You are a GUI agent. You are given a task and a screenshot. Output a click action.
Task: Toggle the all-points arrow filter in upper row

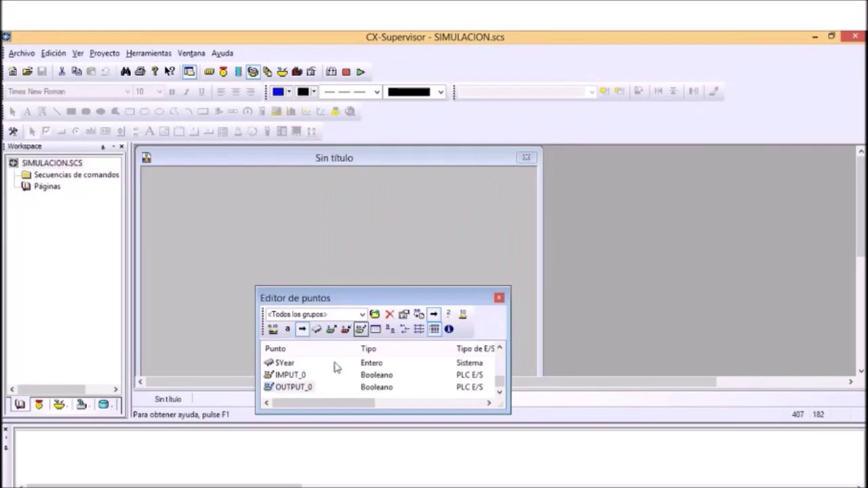(x=434, y=314)
